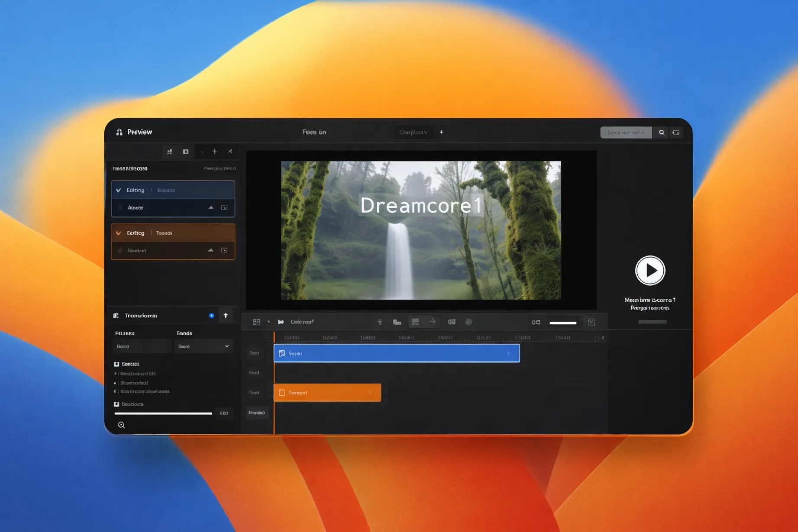
Task: Toggle the checkbox in the orange clip
Action: point(282,393)
